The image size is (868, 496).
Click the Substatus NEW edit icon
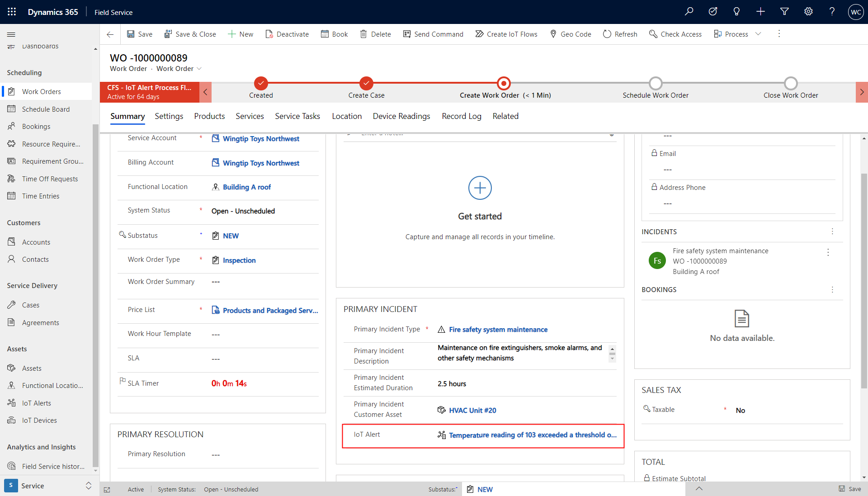[215, 236]
